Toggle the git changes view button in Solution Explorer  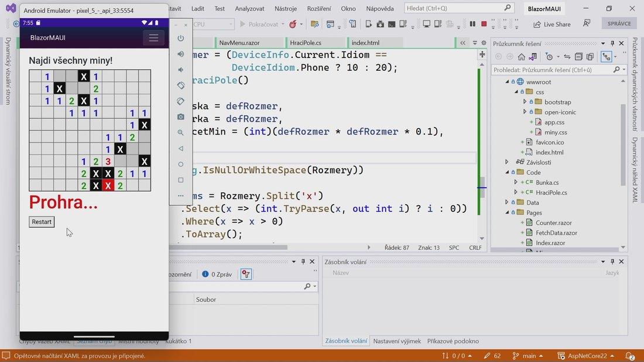click(x=606, y=57)
